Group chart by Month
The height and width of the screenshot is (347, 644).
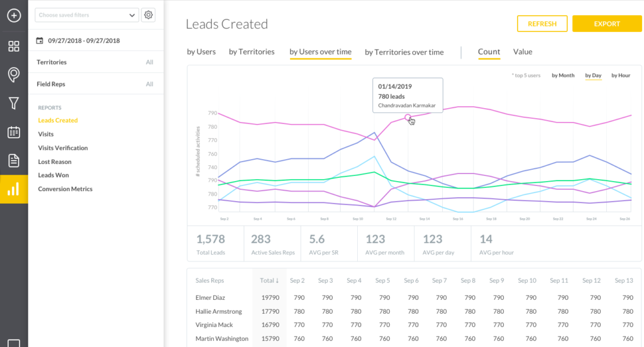point(563,75)
